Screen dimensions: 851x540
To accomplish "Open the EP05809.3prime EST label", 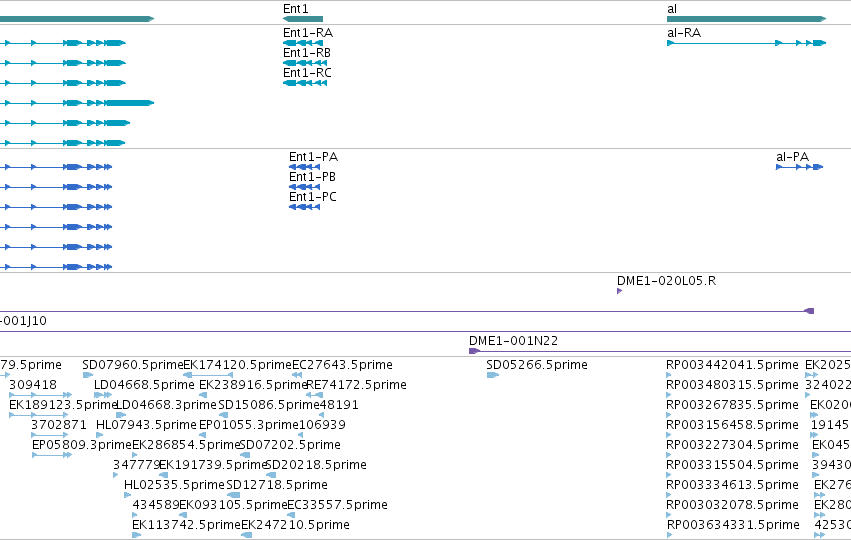I will pyautogui.click(x=82, y=445).
